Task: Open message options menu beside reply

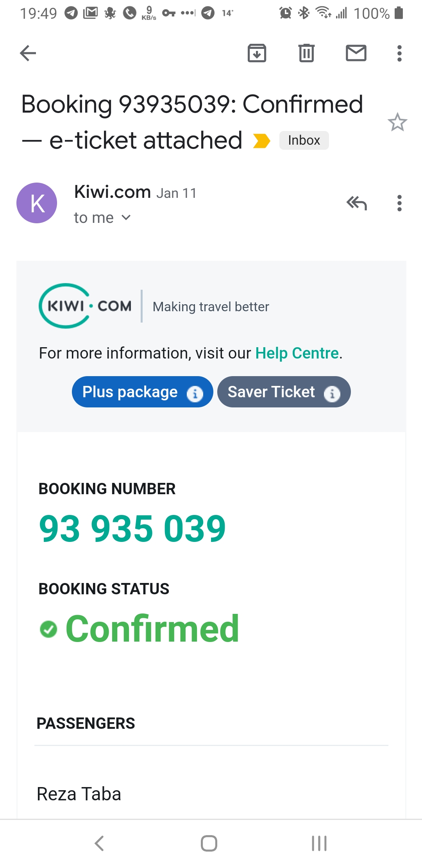Action: pyautogui.click(x=399, y=203)
